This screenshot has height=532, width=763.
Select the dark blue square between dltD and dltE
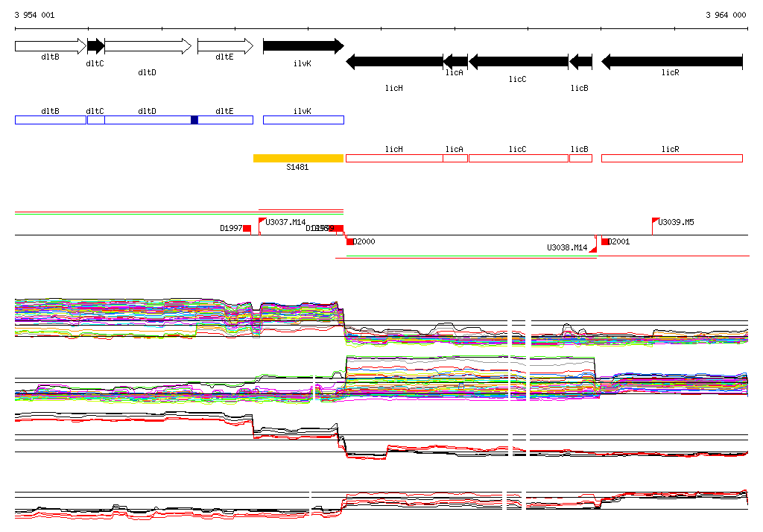point(194,120)
